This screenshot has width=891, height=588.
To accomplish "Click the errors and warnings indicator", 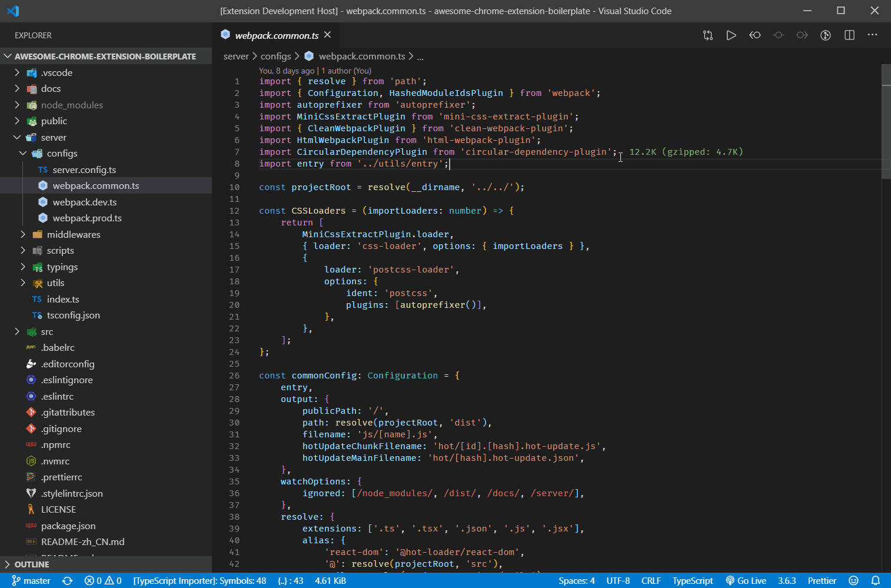I will (x=103, y=580).
